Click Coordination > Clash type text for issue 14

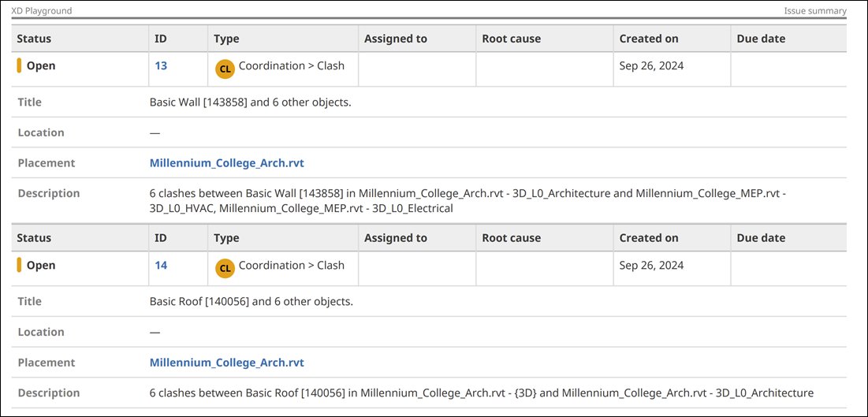[291, 266]
